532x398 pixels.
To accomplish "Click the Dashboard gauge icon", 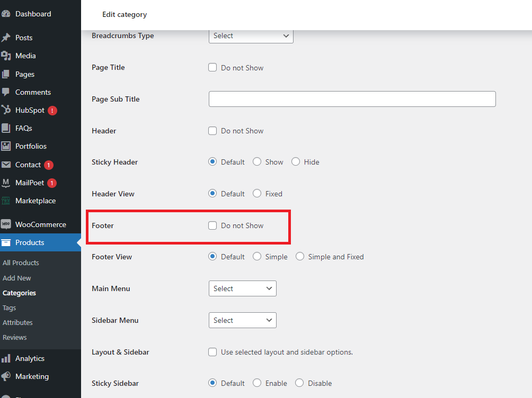I will (6, 14).
